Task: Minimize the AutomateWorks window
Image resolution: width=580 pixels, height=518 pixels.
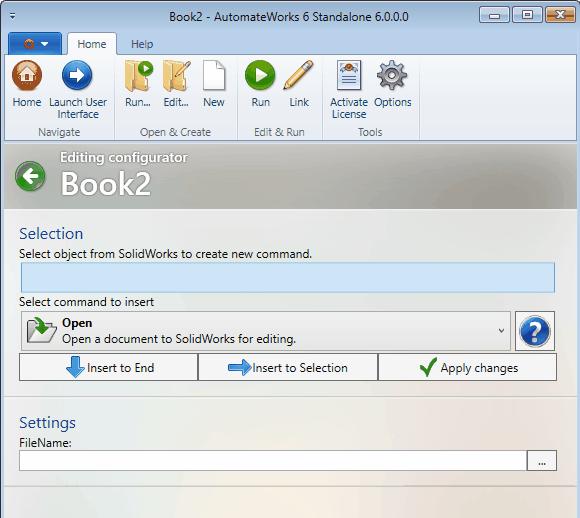Action: (x=494, y=15)
